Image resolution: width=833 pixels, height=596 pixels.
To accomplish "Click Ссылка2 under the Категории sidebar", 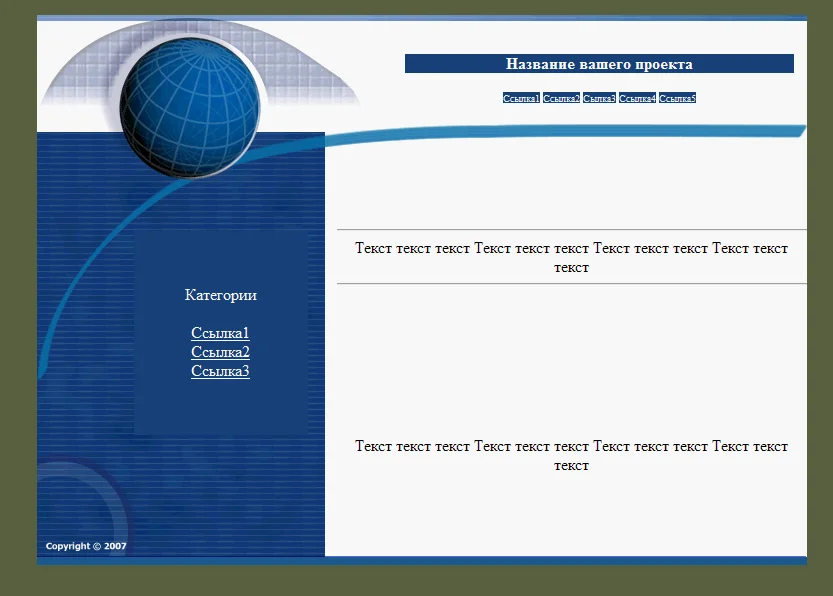I will point(220,352).
